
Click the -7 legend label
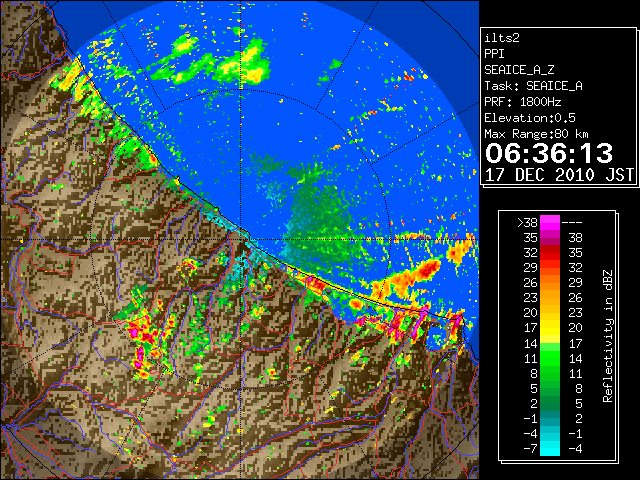[530, 449]
